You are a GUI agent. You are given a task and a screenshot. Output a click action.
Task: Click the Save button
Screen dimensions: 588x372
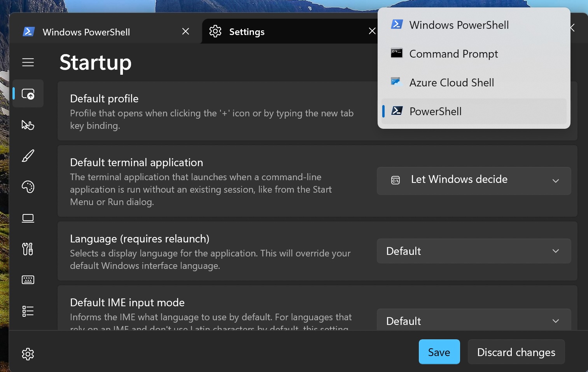click(439, 352)
